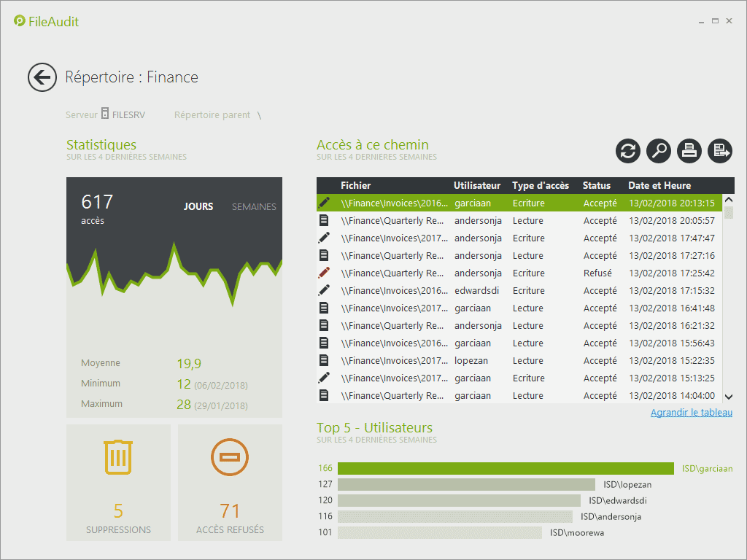Click Minimum value '12'
The width and height of the screenshot is (747, 560).
[x=183, y=384]
